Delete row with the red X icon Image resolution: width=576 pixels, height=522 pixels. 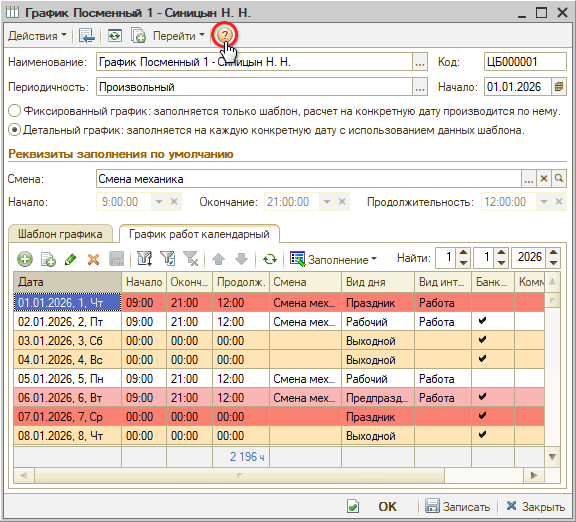[x=93, y=259]
